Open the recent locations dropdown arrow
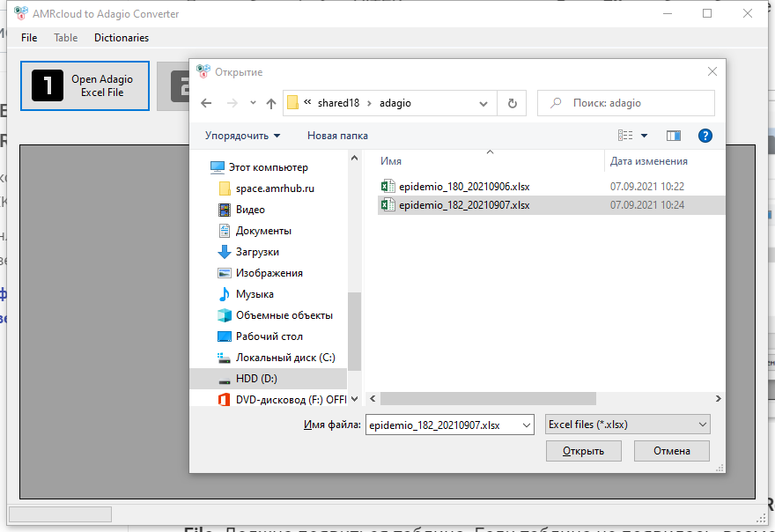775x532 pixels. tap(253, 103)
